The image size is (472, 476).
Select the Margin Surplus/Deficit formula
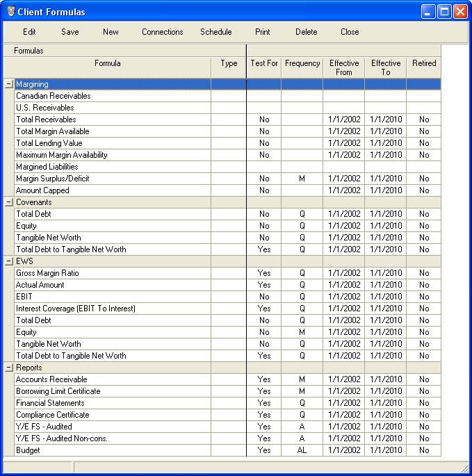click(113, 179)
